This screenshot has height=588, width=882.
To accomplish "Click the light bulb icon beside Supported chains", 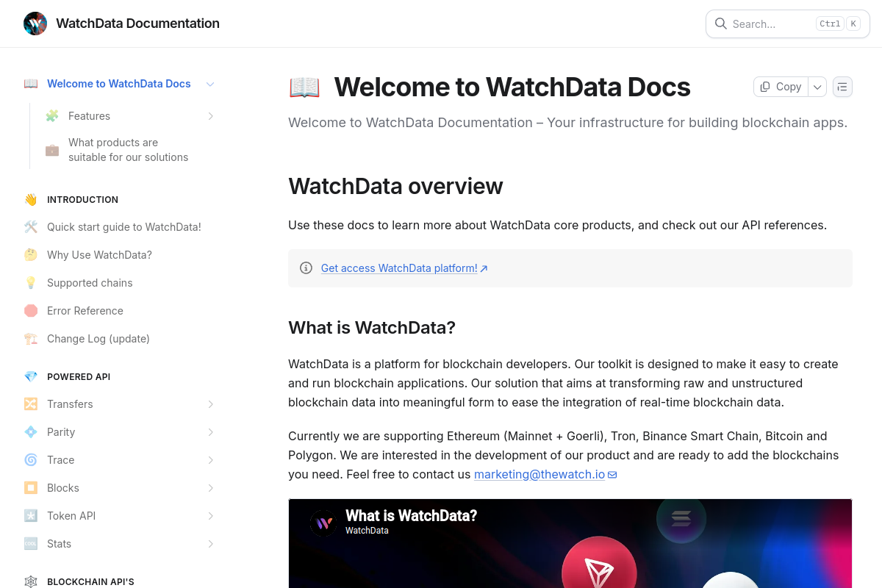I will pyautogui.click(x=31, y=283).
